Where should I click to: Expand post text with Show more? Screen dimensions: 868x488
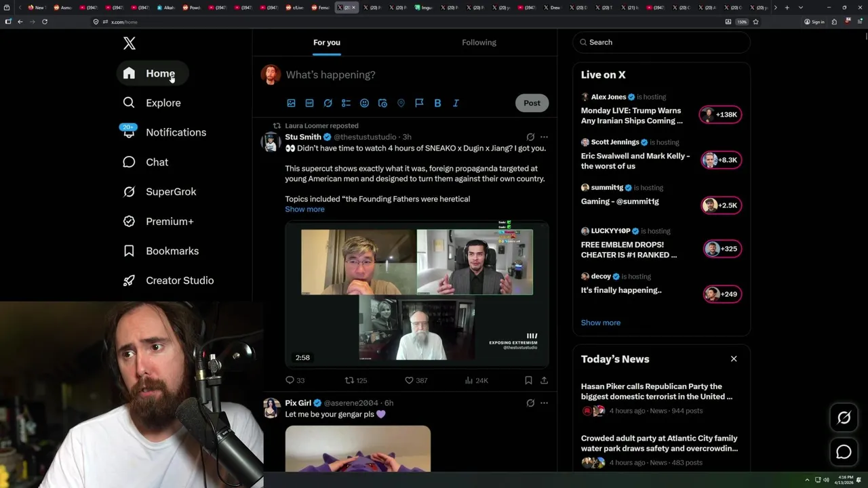point(304,209)
